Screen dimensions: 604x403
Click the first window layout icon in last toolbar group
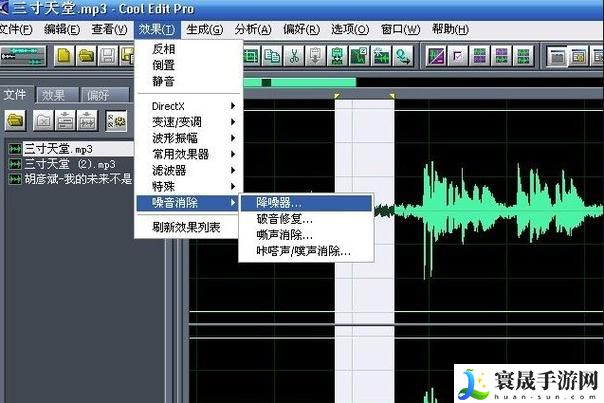[557, 56]
